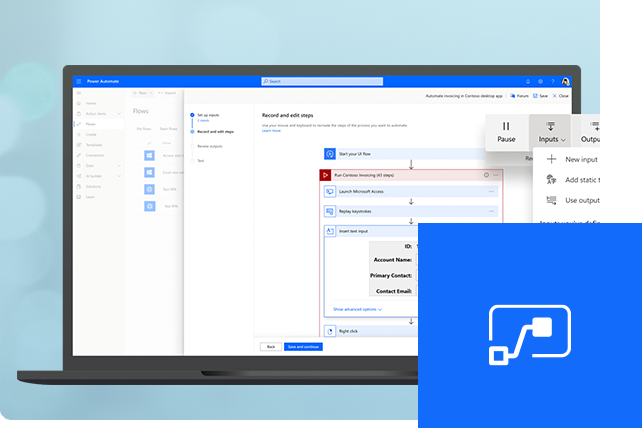This screenshot has width=642, height=428.
Task: Open Data in the sidebar
Action: click(90, 165)
